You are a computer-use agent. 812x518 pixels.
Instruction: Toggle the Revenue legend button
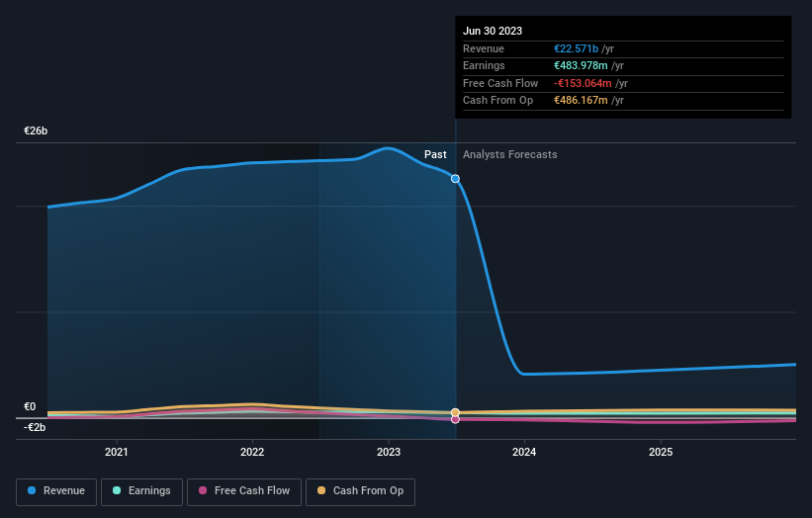56,491
